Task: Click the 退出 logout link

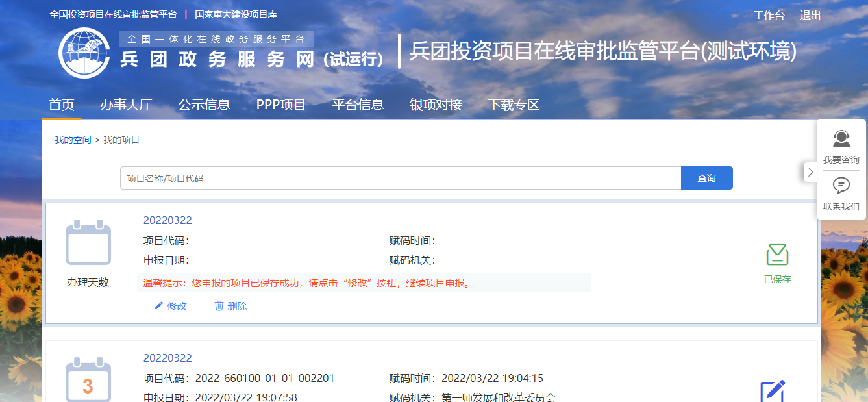Action: (x=810, y=16)
